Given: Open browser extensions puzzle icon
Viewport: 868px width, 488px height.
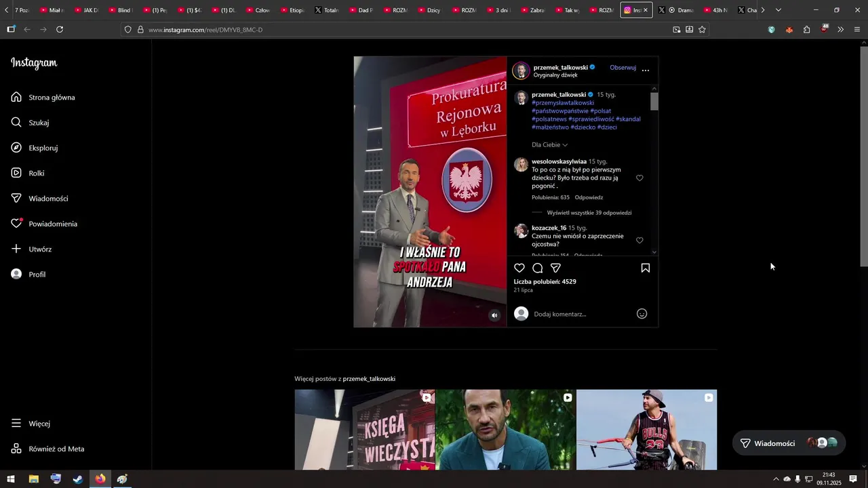Looking at the screenshot, I should point(806,30).
